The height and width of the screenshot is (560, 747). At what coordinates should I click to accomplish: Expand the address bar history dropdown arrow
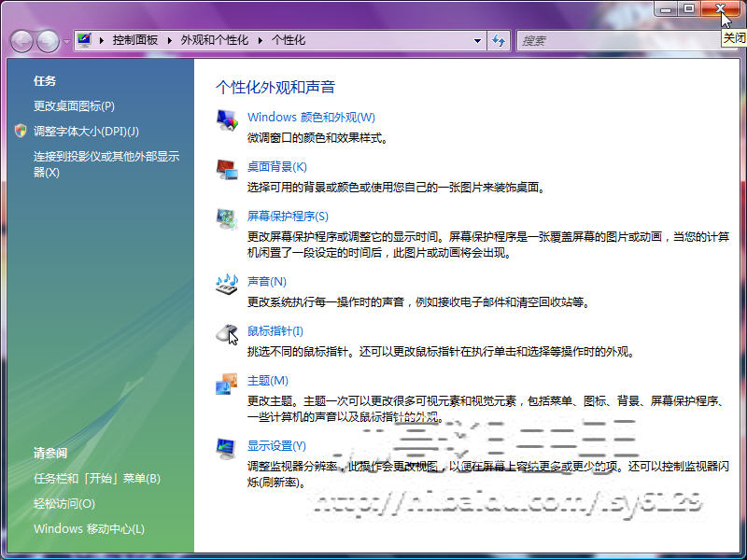coord(477,40)
